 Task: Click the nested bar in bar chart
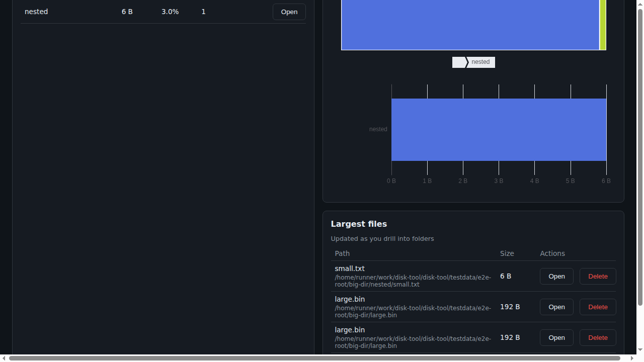[499, 130]
